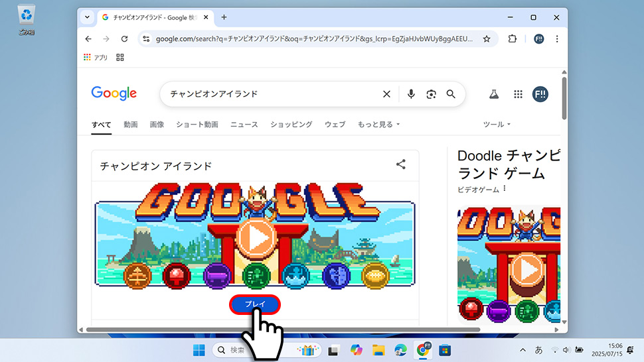Image resolution: width=644 pixels, height=362 pixels.
Task: Open a new browser tab
Action: pyautogui.click(x=224, y=17)
